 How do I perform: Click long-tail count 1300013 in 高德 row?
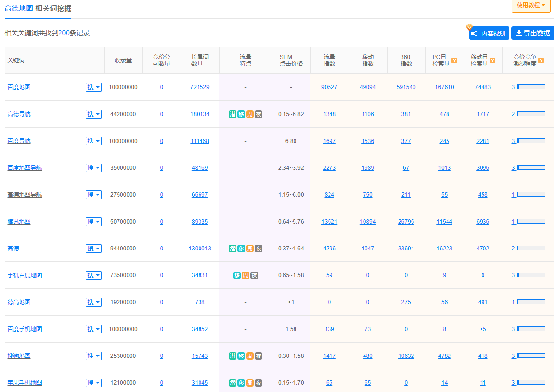(x=200, y=249)
